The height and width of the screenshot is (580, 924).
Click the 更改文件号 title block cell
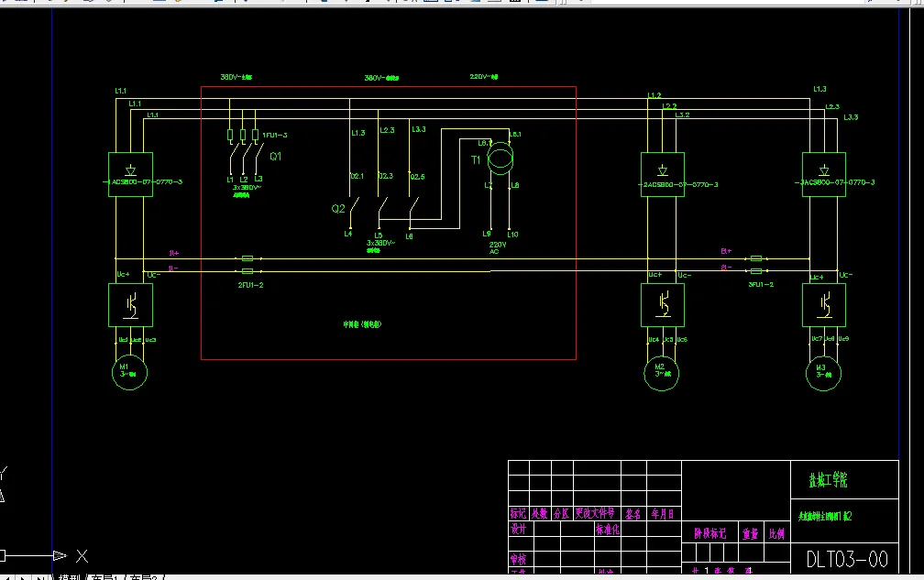[x=596, y=513]
